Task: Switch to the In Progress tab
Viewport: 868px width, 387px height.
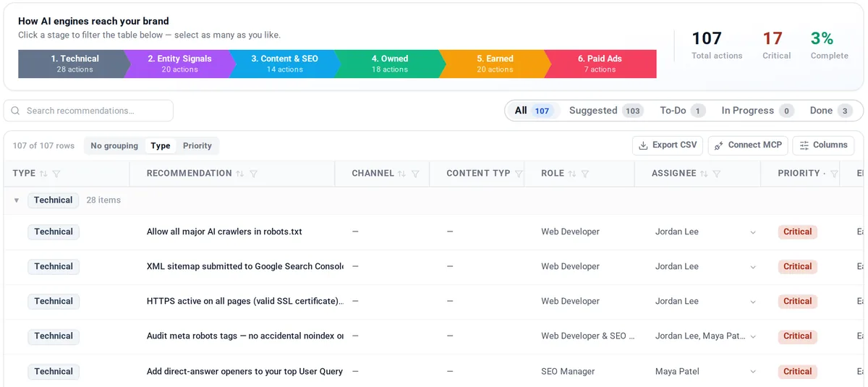Action: (x=757, y=111)
